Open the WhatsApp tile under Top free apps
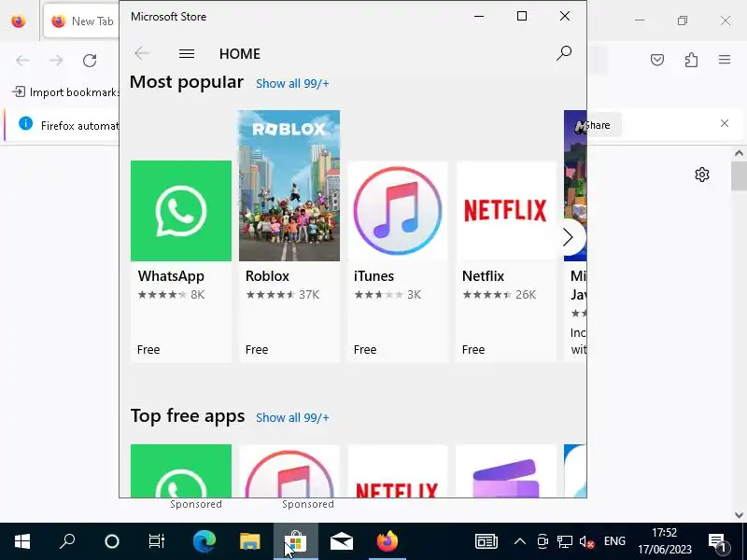Screen dimensions: 747x560 (x=181, y=471)
